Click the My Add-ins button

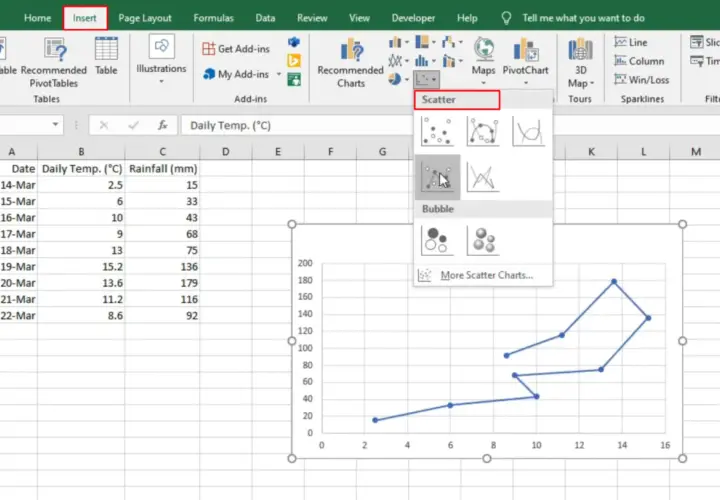coord(236,74)
